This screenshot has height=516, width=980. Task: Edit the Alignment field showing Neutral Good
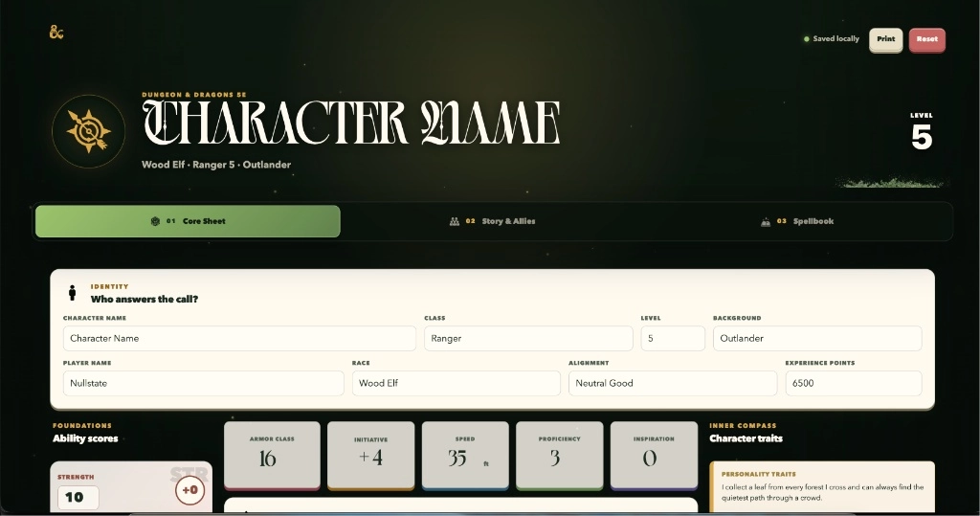(673, 383)
